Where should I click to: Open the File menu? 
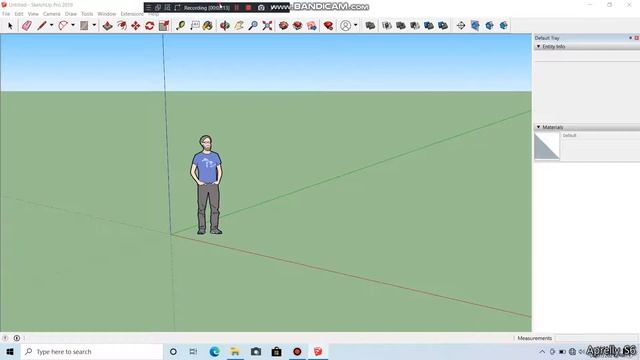[6, 14]
